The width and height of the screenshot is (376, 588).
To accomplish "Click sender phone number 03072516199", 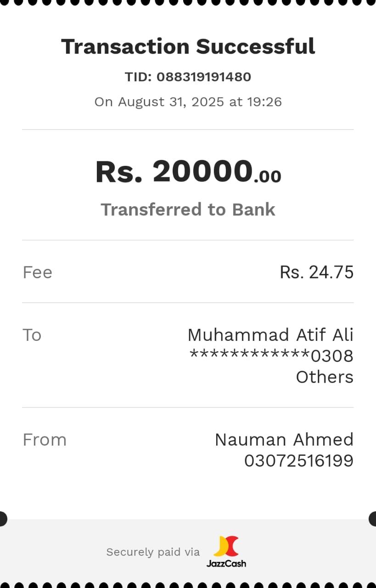I will [x=298, y=461].
